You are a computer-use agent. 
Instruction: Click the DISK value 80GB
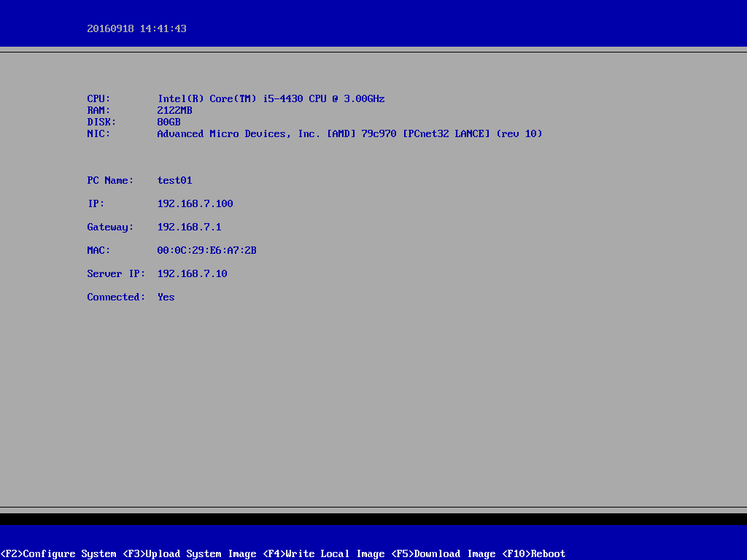click(x=169, y=122)
